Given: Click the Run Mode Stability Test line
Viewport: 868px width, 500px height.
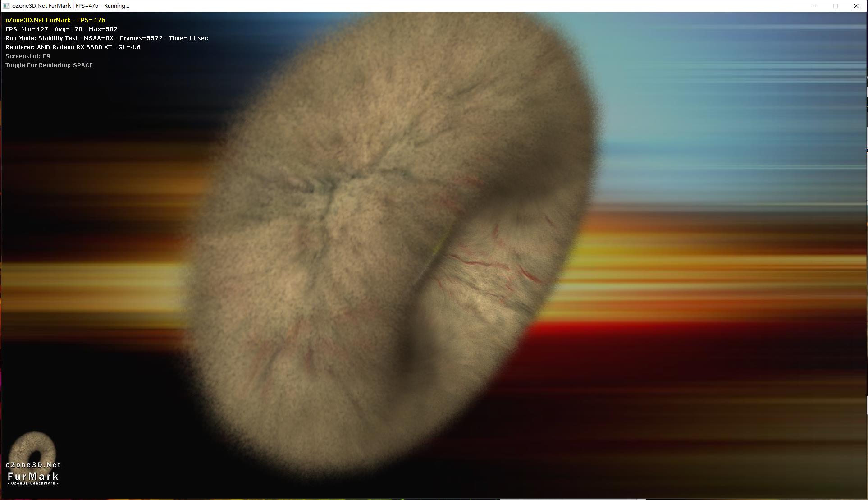Looking at the screenshot, I should tap(106, 38).
